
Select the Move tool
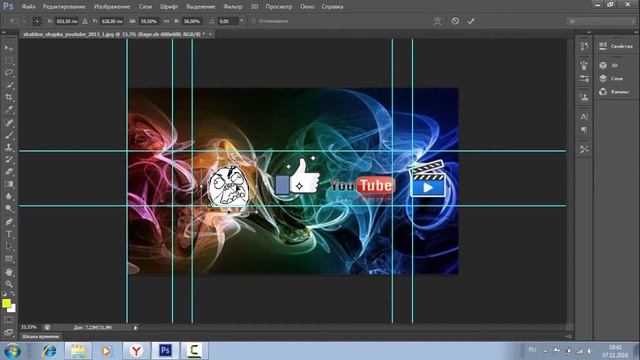9,48
